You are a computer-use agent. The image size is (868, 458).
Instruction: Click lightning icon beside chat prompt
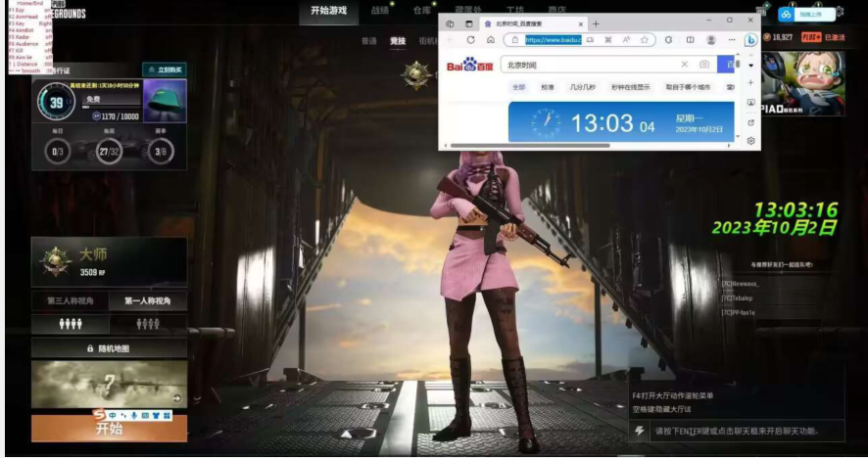(x=640, y=431)
